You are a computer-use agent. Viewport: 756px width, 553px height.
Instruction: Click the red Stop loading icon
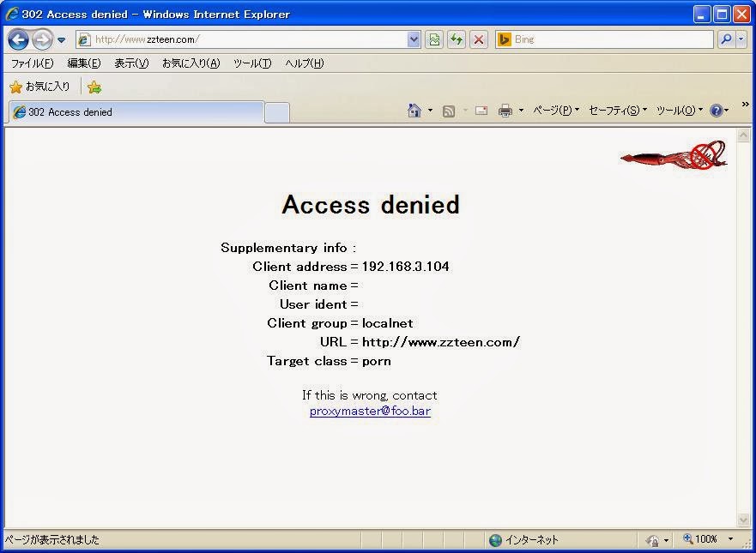478,39
